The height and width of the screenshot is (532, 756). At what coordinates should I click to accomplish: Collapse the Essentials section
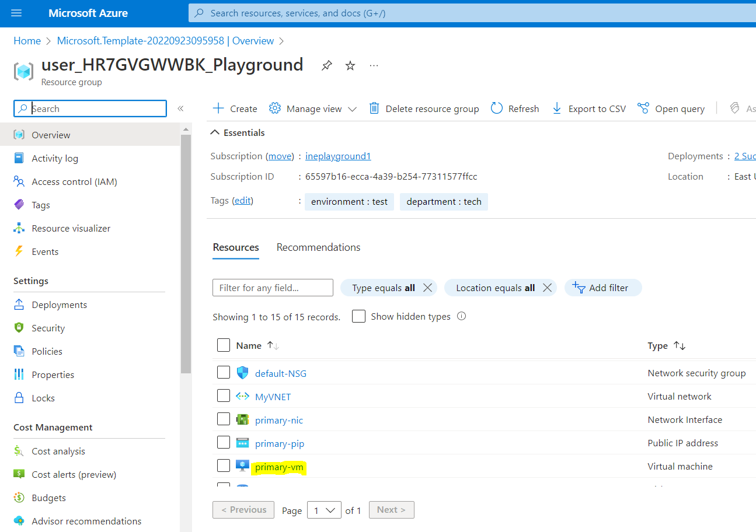tap(215, 133)
